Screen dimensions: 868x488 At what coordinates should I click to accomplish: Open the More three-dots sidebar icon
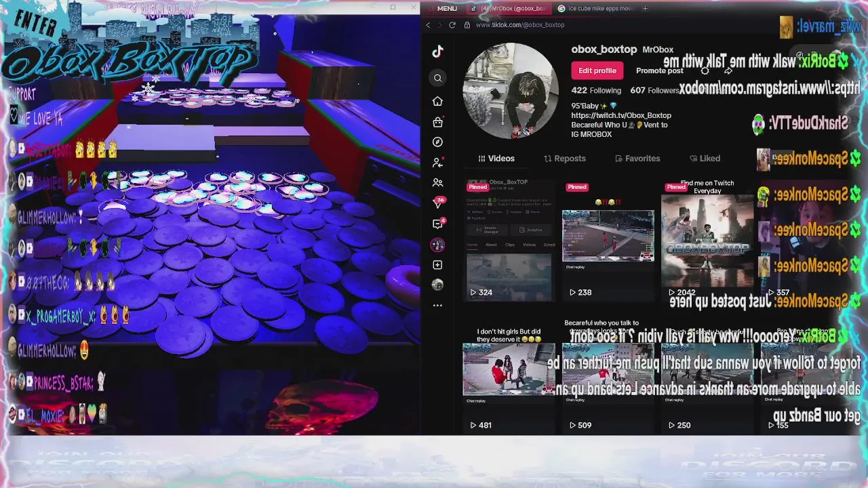tap(437, 305)
